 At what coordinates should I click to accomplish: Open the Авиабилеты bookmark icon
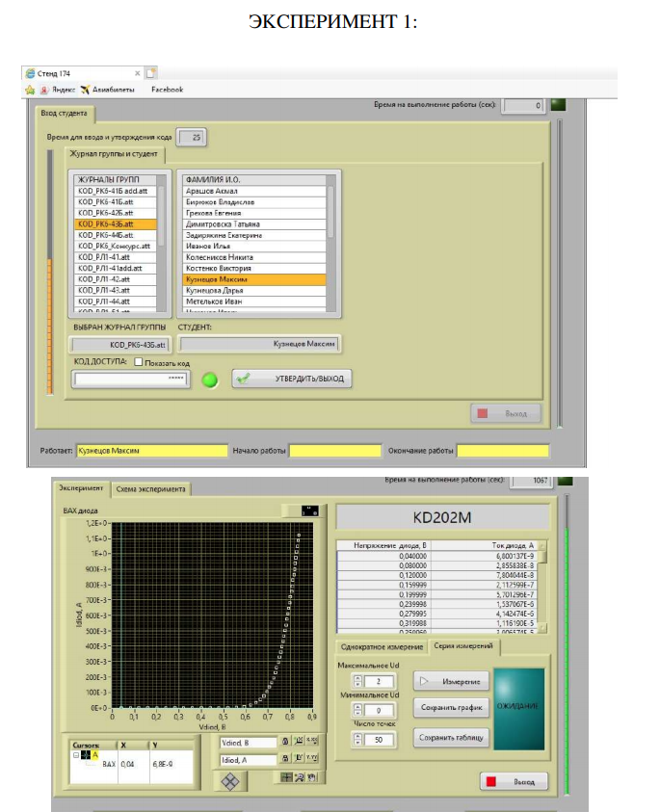(85, 90)
